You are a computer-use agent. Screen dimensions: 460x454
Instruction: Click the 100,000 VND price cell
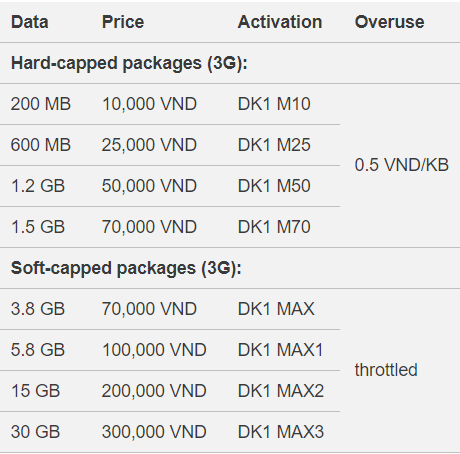click(154, 350)
